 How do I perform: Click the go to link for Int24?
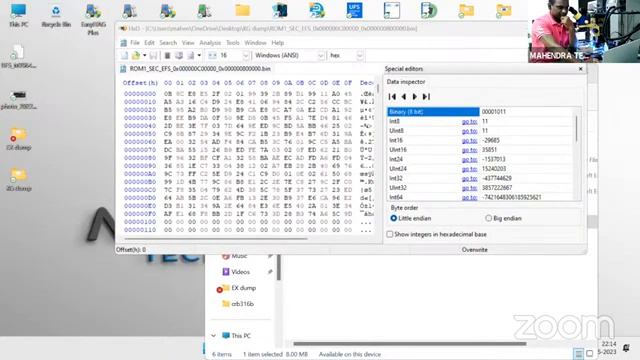click(x=469, y=159)
